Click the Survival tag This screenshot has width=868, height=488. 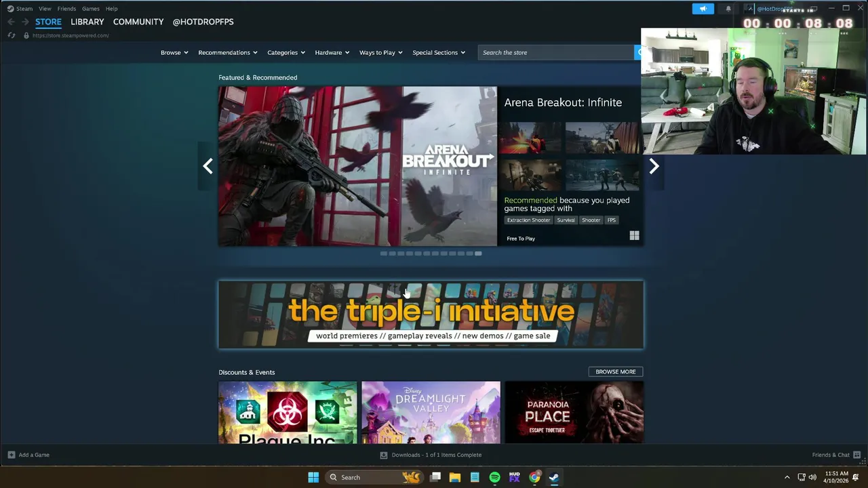(566, 220)
